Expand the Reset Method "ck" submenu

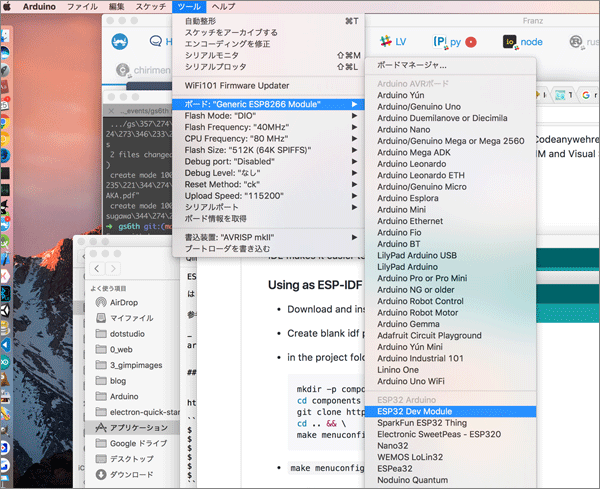point(268,184)
